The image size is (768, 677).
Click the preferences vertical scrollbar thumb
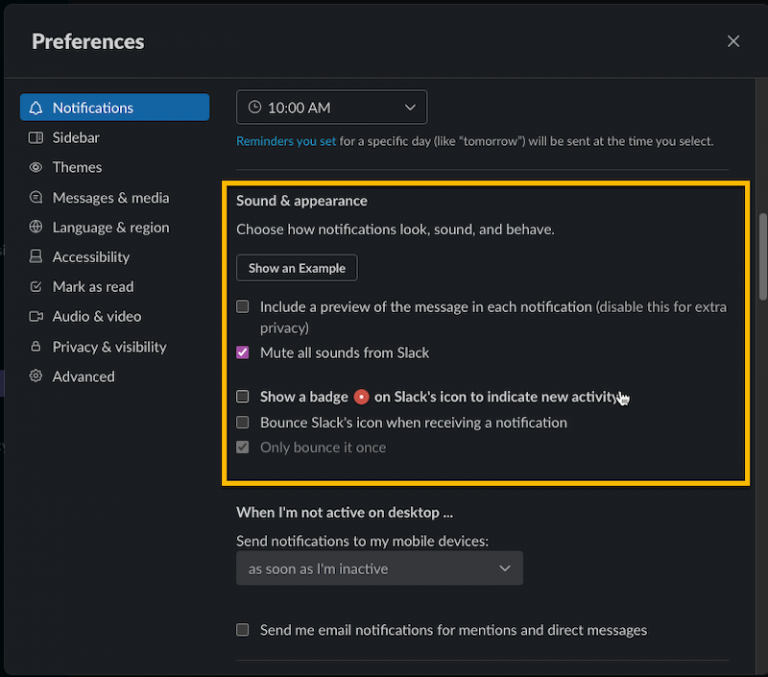[x=762, y=248]
